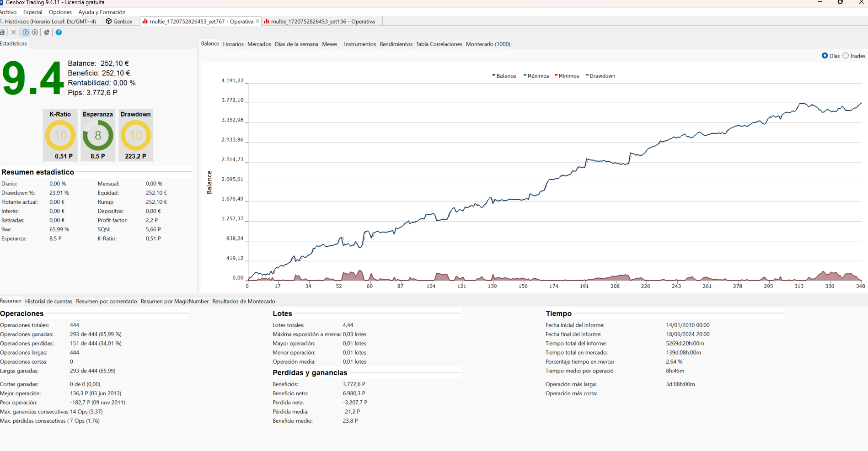The width and height of the screenshot is (868, 451).
Task: Open the Opciones menu
Action: pos(60,12)
